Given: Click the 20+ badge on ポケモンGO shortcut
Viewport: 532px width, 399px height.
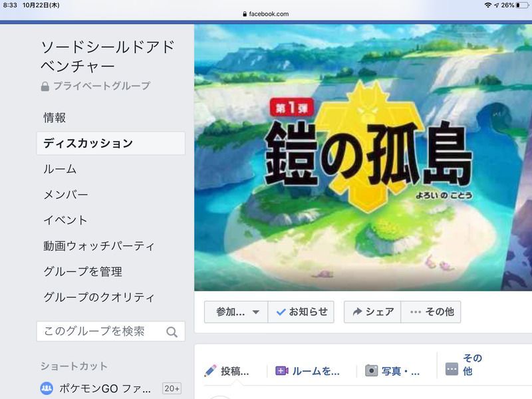Looking at the screenshot, I should [x=172, y=388].
